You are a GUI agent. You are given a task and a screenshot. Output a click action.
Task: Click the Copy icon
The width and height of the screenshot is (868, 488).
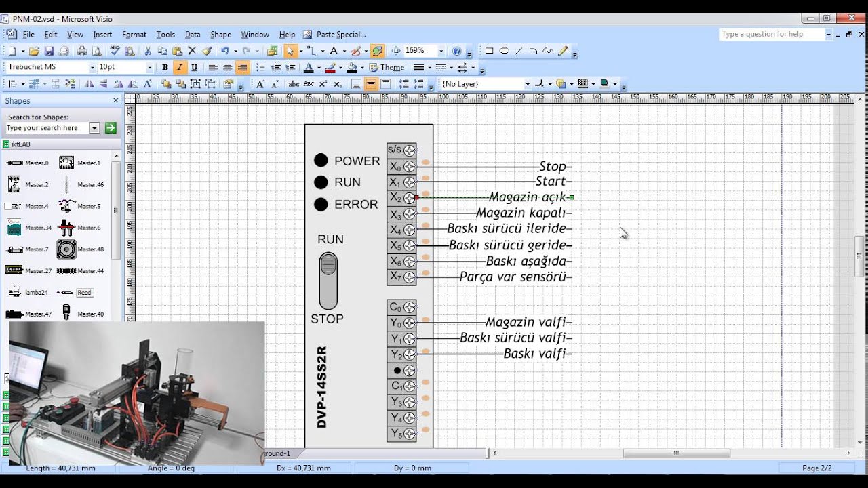click(163, 51)
